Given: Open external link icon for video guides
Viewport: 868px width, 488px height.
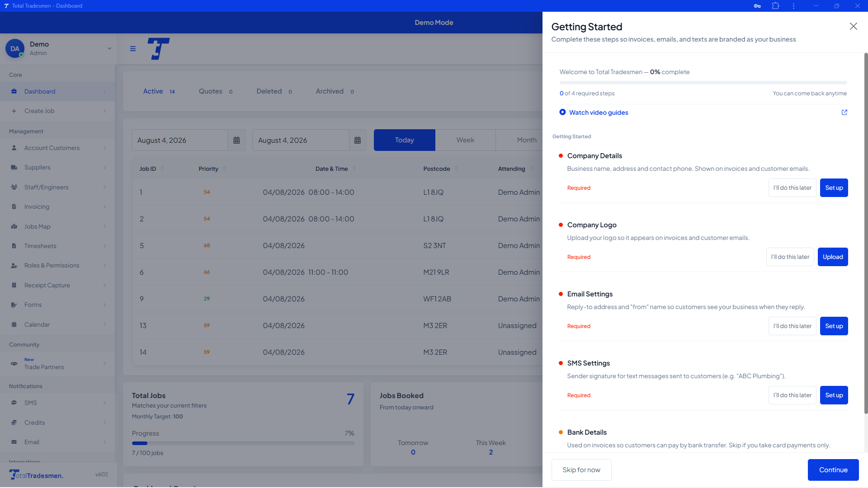Looking at the screenshot, I should tap(844, 113).
